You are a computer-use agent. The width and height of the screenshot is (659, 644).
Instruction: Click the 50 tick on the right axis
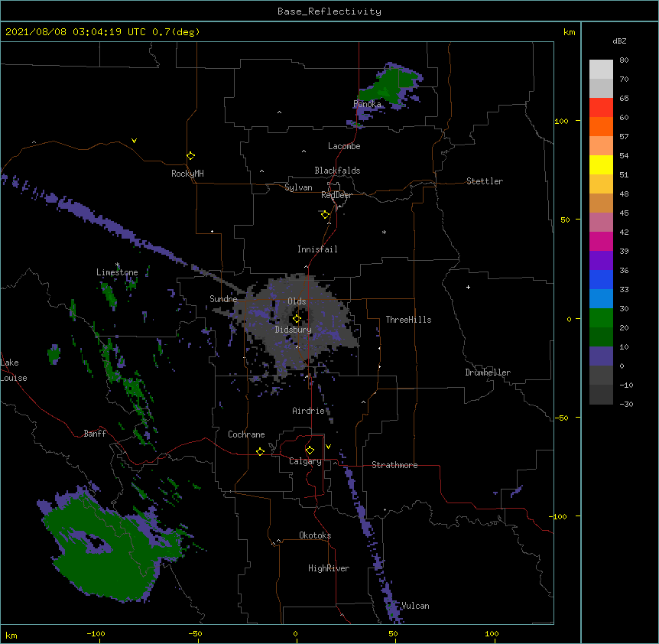pos(565,220)
